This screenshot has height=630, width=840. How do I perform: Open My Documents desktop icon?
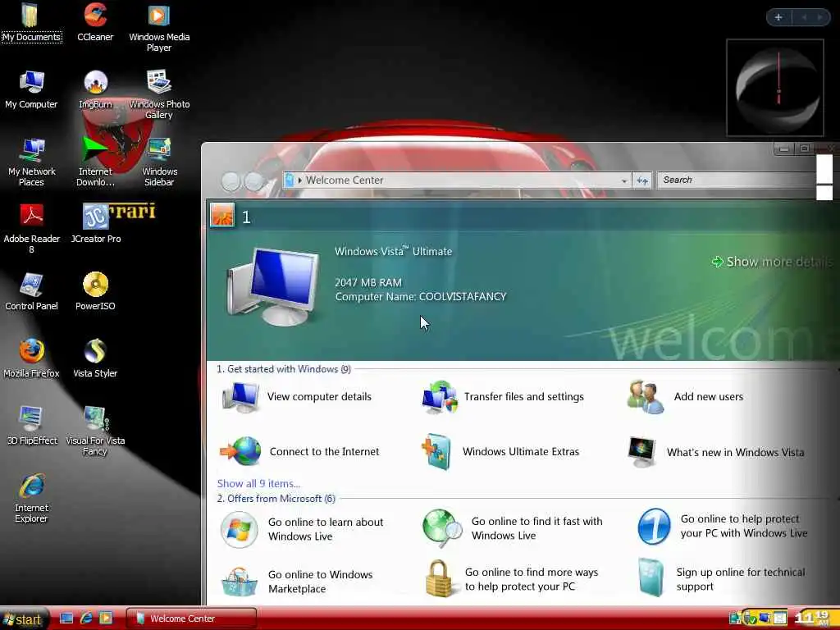[31, 22]
